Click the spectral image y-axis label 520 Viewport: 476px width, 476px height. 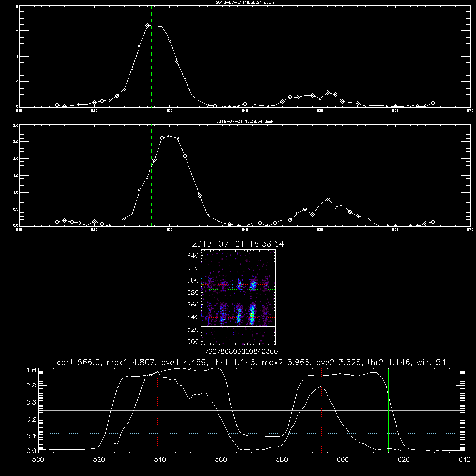pos(193,329)
